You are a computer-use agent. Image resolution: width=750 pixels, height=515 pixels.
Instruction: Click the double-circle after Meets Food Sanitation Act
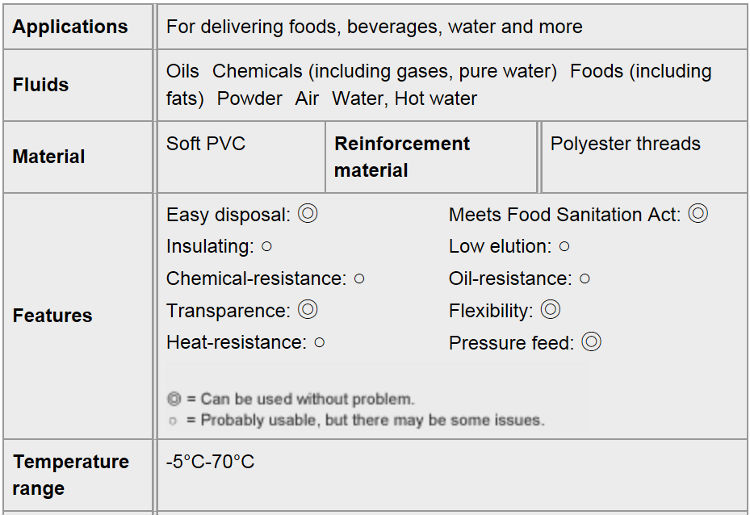pyautogui.click(x=698, y=213)
